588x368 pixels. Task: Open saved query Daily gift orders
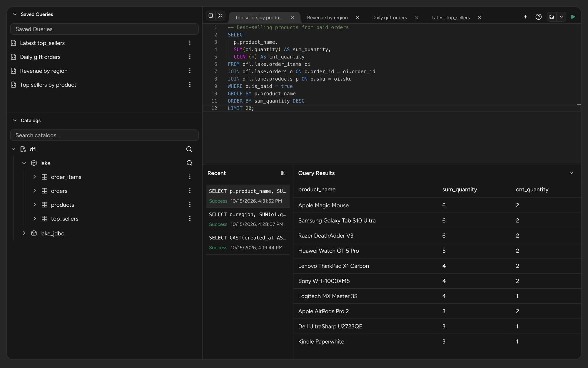[x=40, y=57]
